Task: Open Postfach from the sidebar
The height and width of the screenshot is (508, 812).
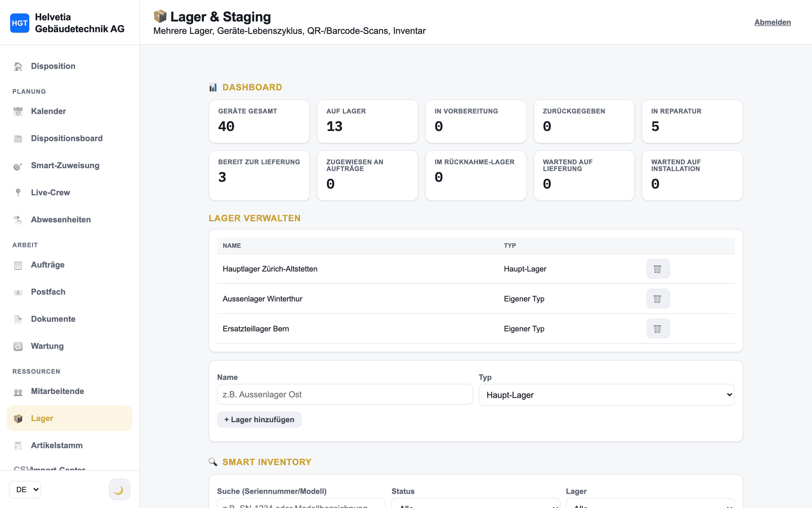Action: (x=69, y=292)
